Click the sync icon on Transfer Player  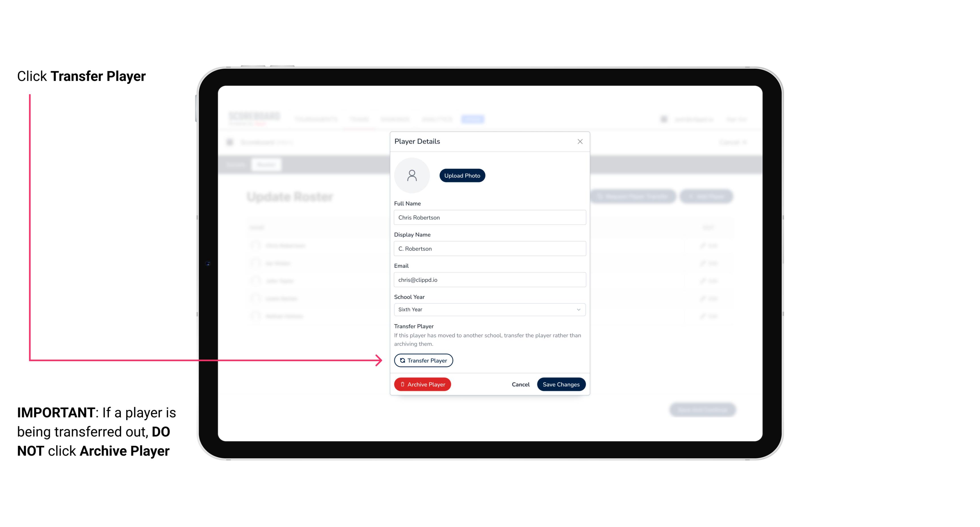pyautogui.click(x=402, y=360)
